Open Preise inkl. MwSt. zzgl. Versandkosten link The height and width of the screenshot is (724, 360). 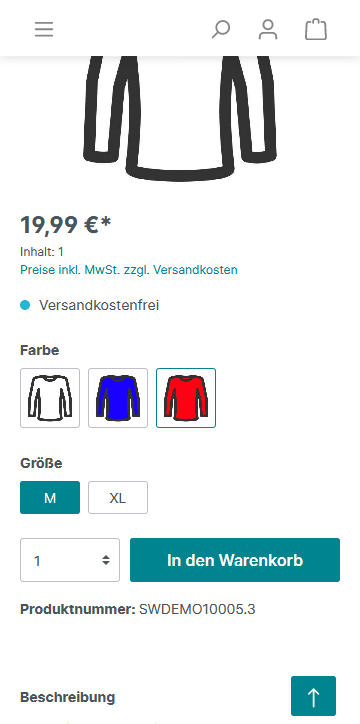pos(129,270)
